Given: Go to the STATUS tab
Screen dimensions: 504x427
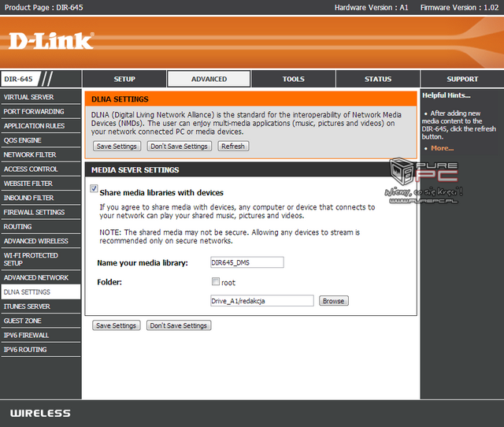Looking at the screenshot, I should (x=378, y=79).
